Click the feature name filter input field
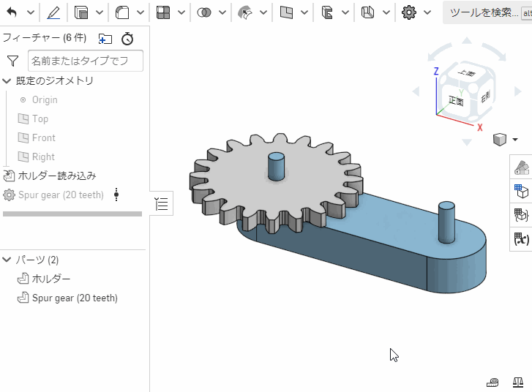The height and width of the screenshot is (392, 532). coord(85,61)
